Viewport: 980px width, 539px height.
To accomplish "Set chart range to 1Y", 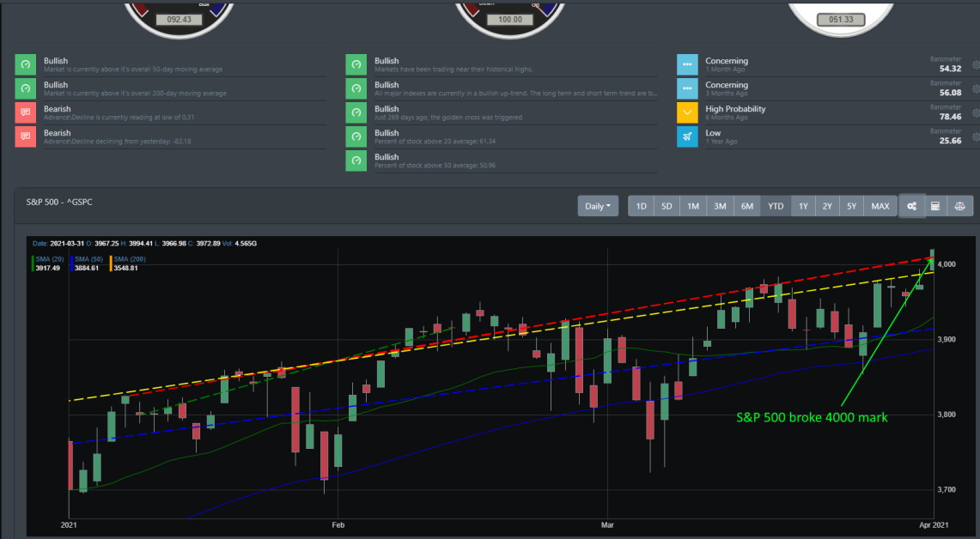I will click(x=803, y=206).
